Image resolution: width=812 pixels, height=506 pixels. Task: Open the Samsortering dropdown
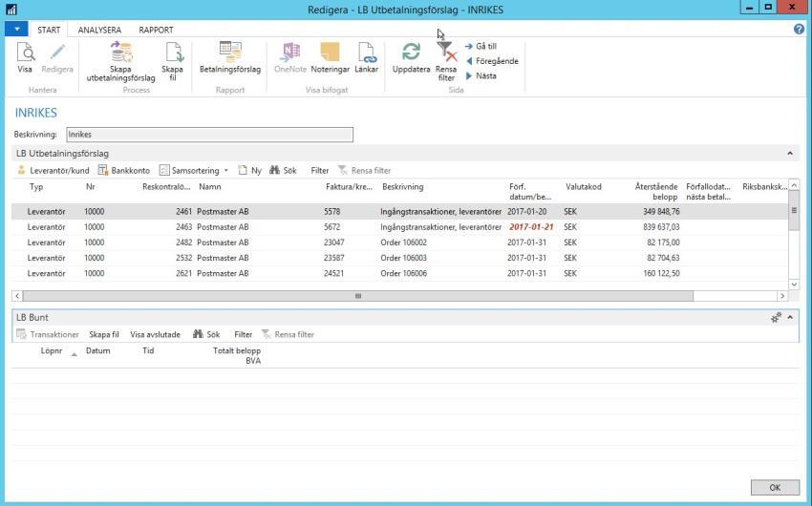point(194,170)
